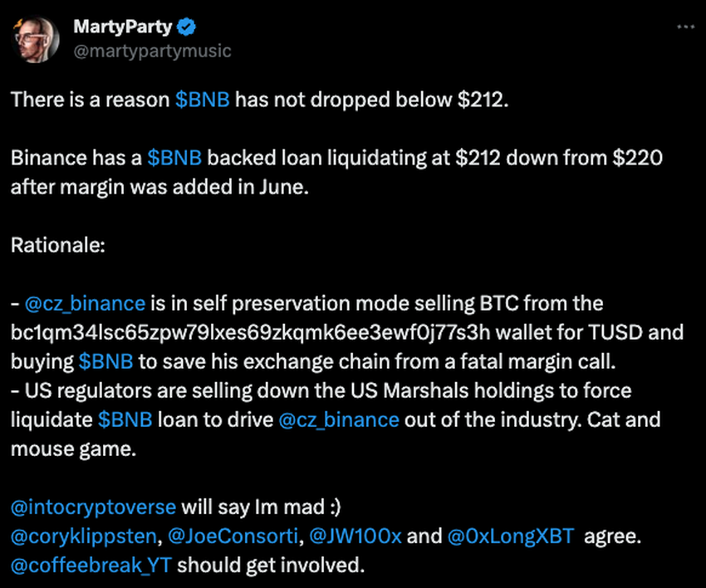706x588 pixels.
Task: Select the @martypartymusic handle
Action: (x=153, y=50)
